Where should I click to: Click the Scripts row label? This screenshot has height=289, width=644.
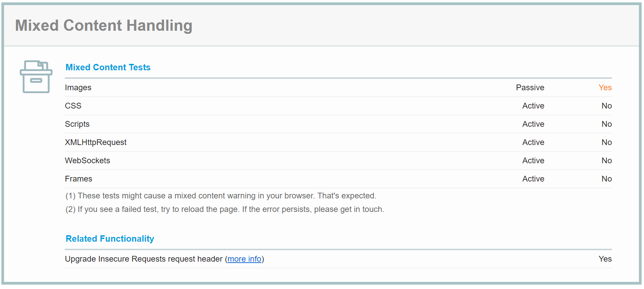pyautogui.click(x=77, y=124)
